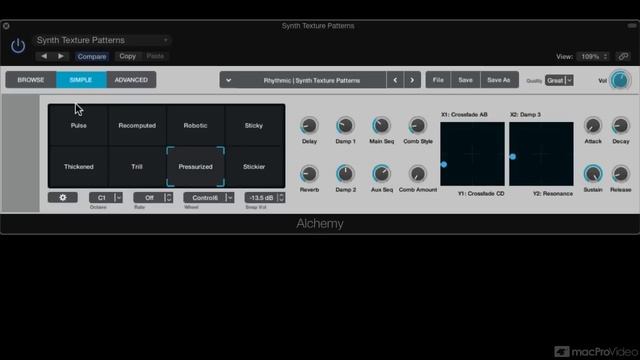Select the Recomputed snapshot pad

point(137,125)
